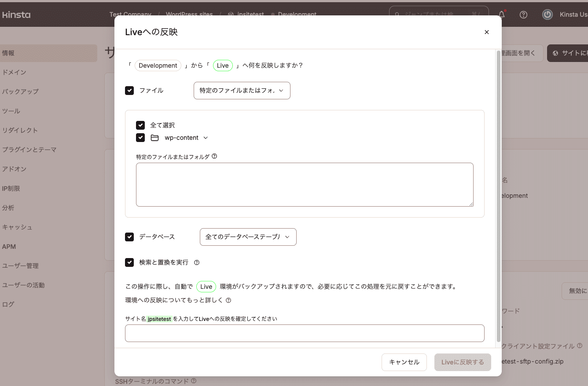Click the Liveに反映する button
The width and height of the screenshot is (588, 386).
pos(463,362)
